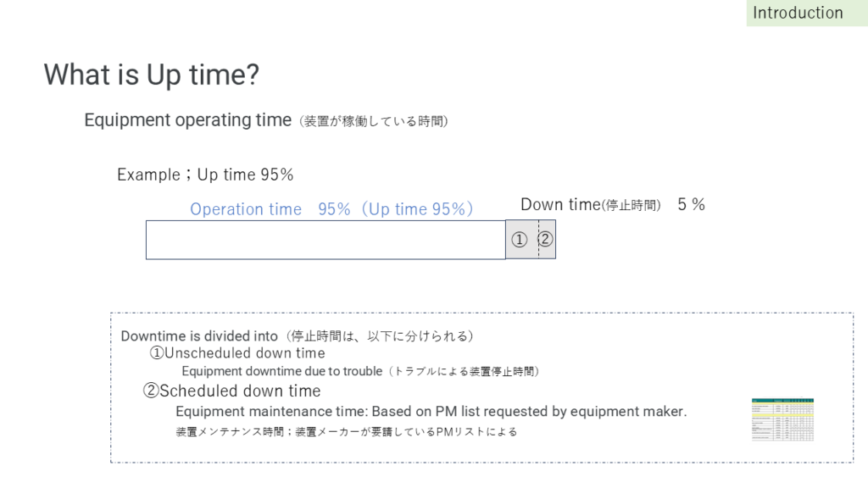Select the white operation time bar
Viewport: 868px width, 488px height.
point(325,240)
